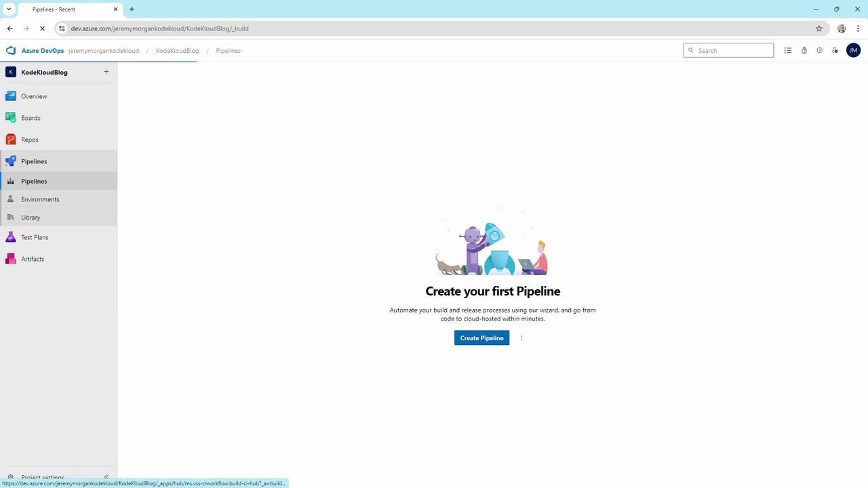Image resolution: width=868 pixels, height=488 pixels.
Task: Click the Search input box
Action: (x=728, y=50)
